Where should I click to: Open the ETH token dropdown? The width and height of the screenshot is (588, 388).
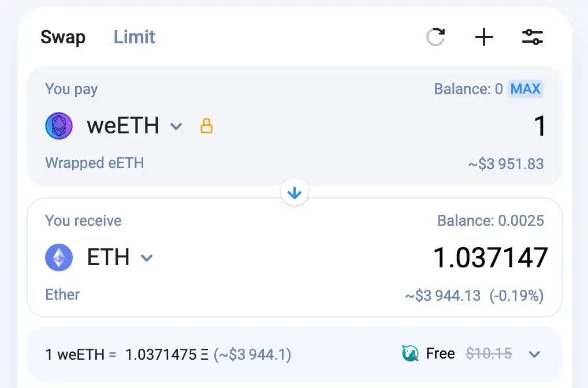click(147, 258)
